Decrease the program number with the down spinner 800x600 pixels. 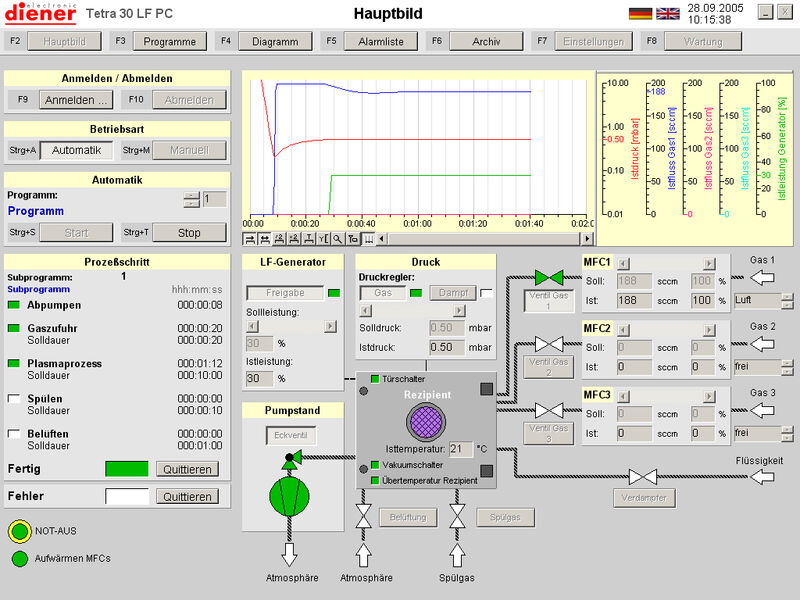coord(191,204)
